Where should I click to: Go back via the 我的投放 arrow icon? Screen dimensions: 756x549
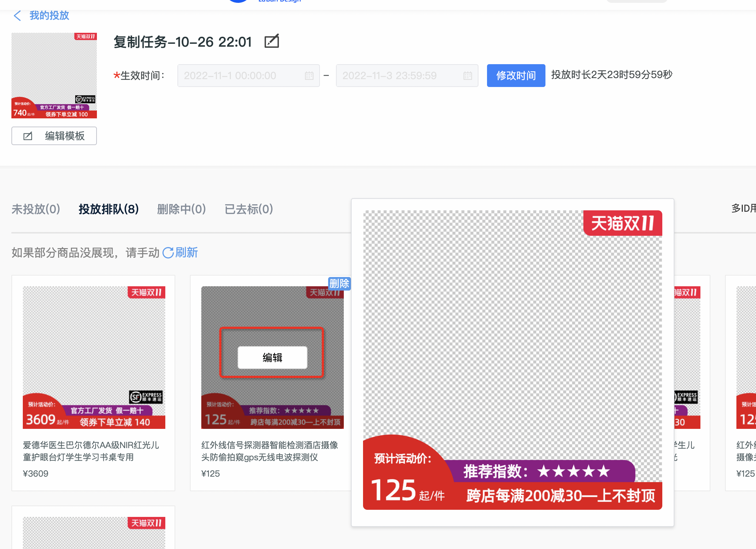(17, 16)
